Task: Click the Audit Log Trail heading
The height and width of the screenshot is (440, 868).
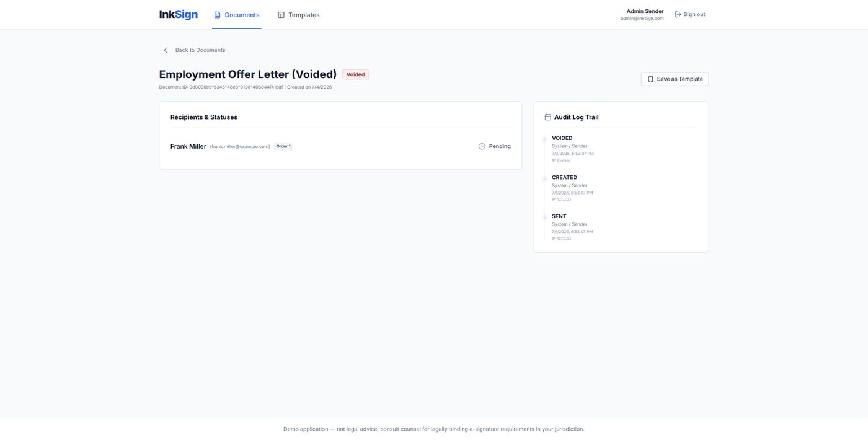Action: click(576, 117)
